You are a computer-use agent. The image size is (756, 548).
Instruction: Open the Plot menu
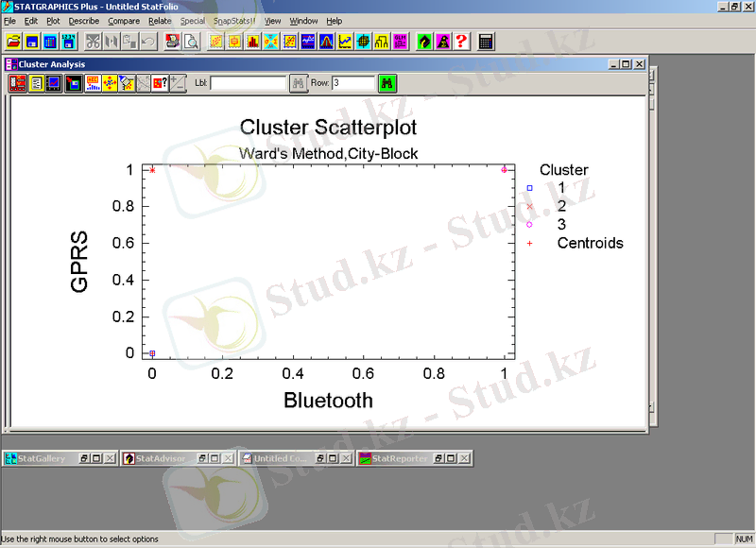click(x=53, y=21)
